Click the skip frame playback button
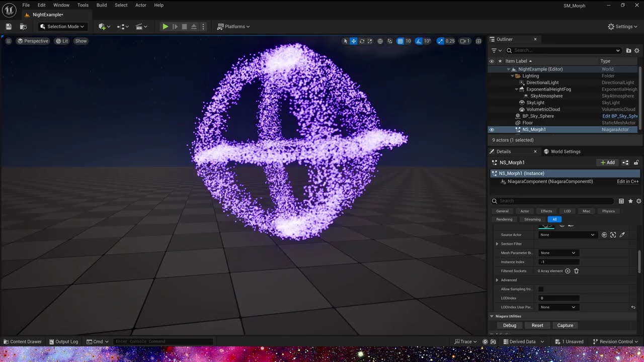This screenshot has height=362, width=644. point(175,27)
